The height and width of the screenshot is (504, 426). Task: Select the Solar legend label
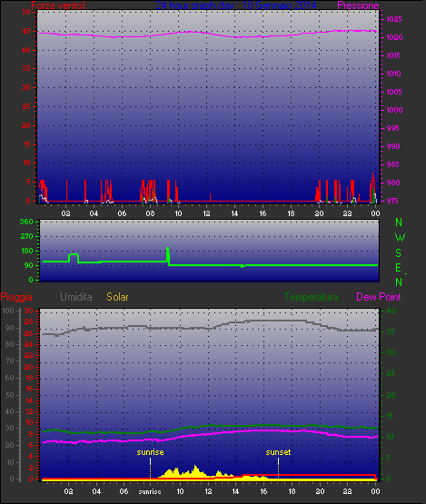coord(117,297)
